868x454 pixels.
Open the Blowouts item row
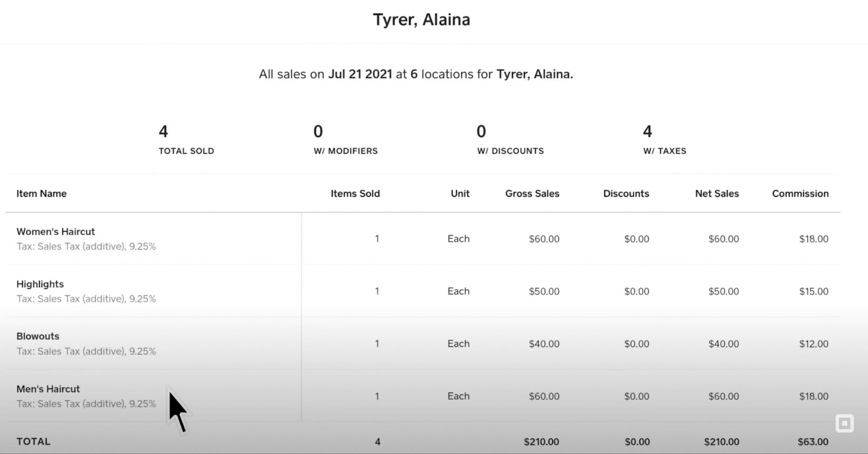[x=423, y=344]
